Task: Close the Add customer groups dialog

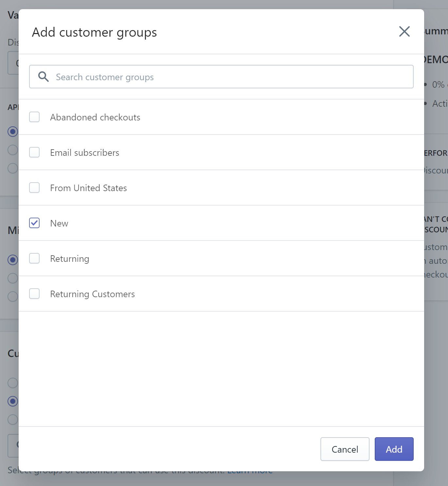Action: coord(404,32)
